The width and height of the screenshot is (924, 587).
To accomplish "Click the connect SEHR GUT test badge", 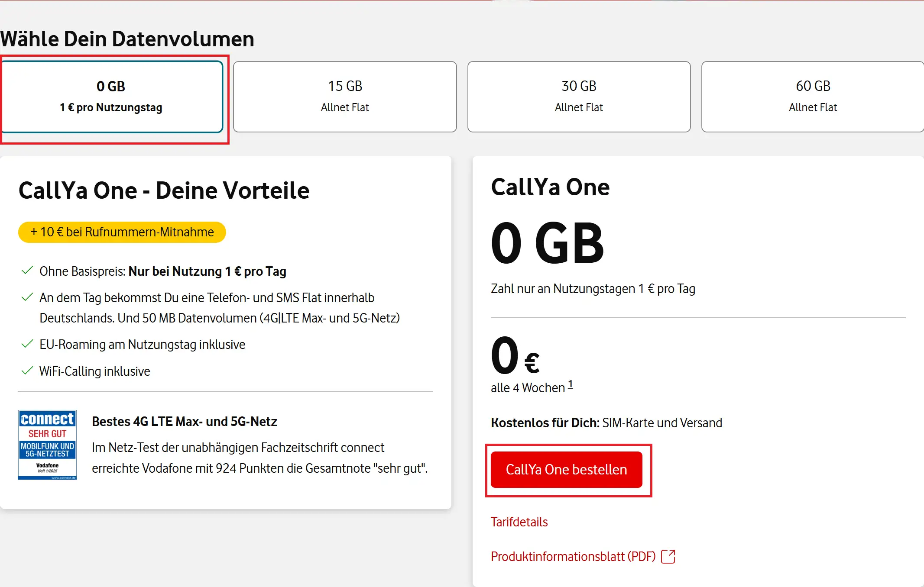I will 48,445.
